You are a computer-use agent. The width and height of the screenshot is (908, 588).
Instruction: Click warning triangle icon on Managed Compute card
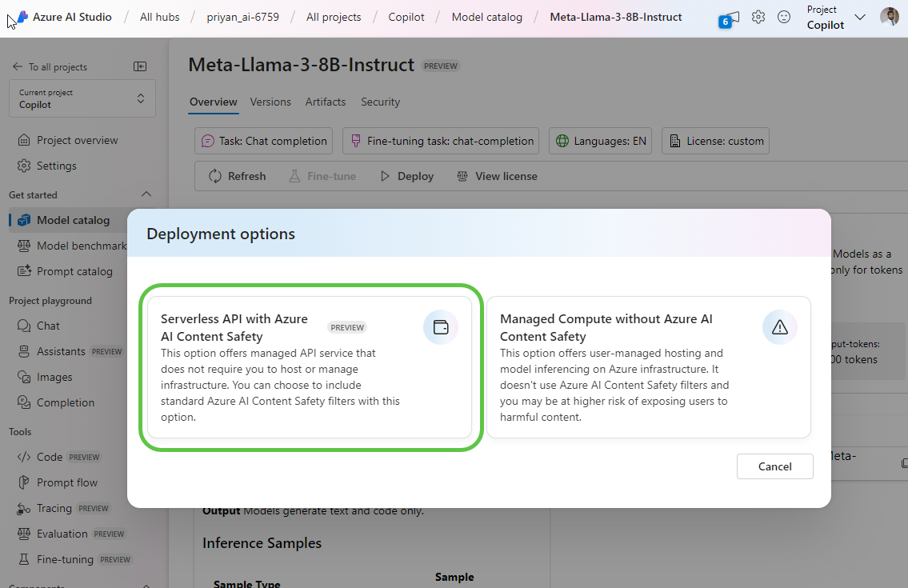tap(780, 327)
